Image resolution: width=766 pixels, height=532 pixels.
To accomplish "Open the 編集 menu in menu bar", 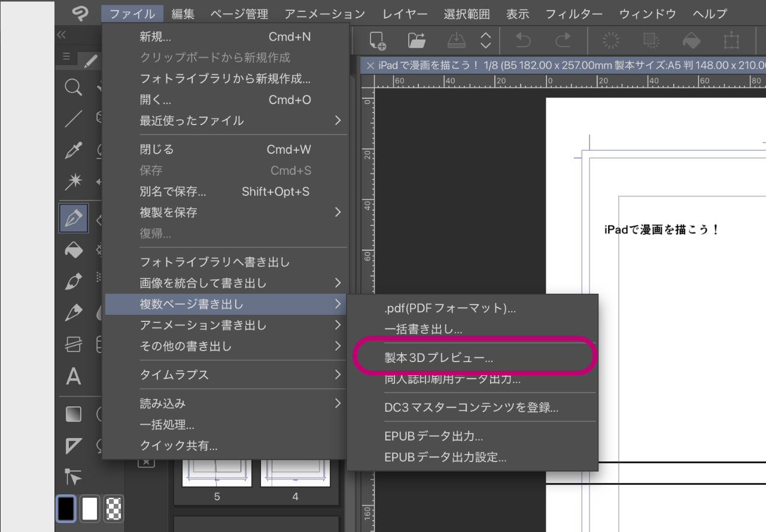I will [x=183, y=14].
